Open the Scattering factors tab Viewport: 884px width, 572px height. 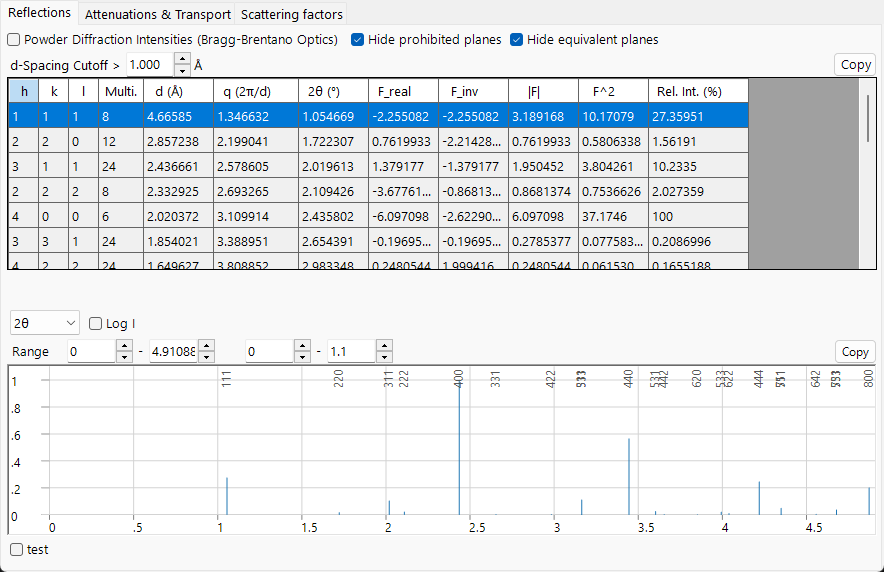pyautogui.click(x=291, y=14)
